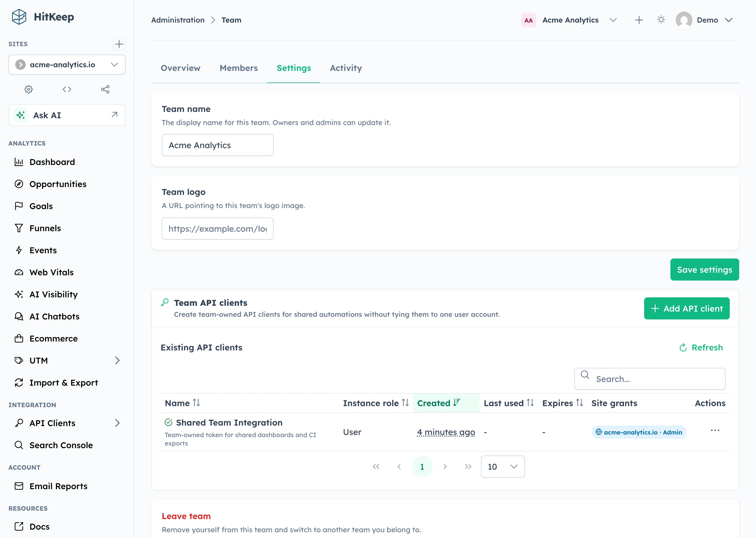Open the acme-analytics.io site dropdown
The image size is (756, 538).
click(67, 65)
